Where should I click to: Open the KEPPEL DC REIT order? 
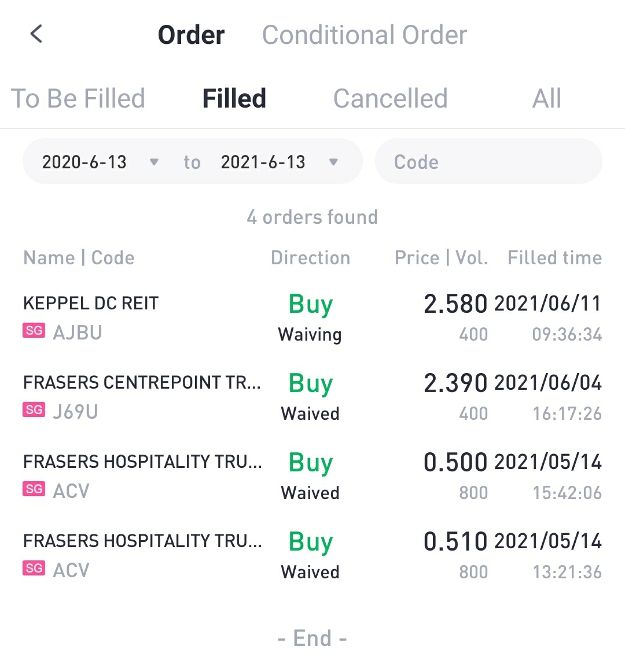(x=91, y=303)
